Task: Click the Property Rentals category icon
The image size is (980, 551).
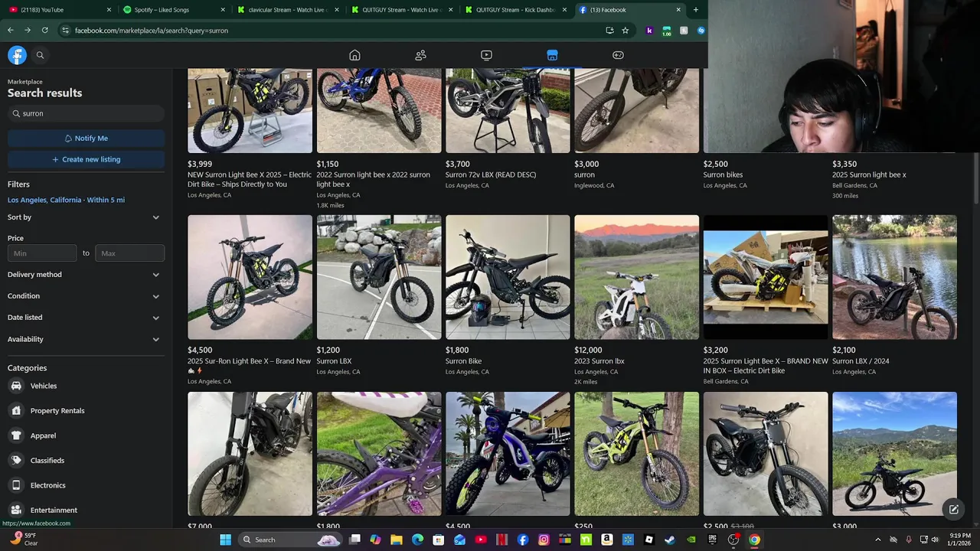Action: [16, 411]
